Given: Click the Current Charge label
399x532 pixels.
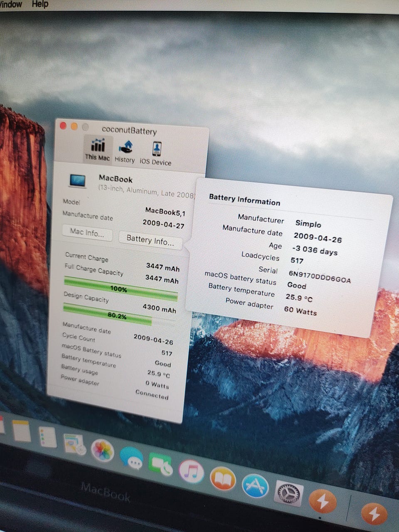Looking at the screenshot, I should (87, 256).
